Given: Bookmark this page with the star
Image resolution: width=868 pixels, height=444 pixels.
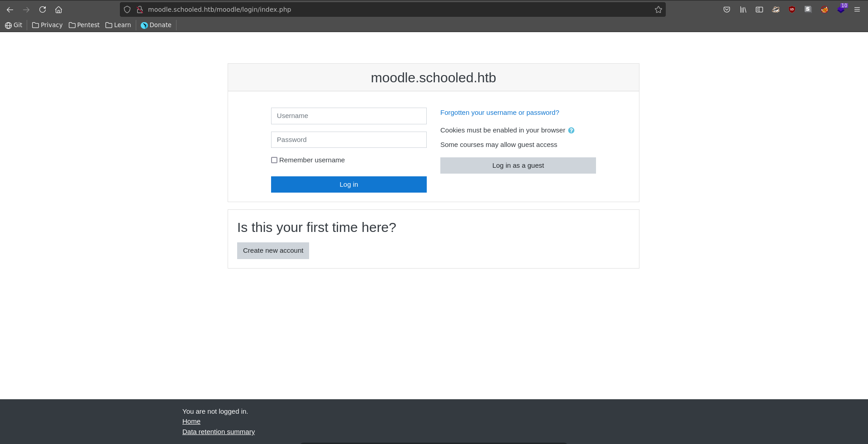Looking at the screenshot, I should pos(658,9).
